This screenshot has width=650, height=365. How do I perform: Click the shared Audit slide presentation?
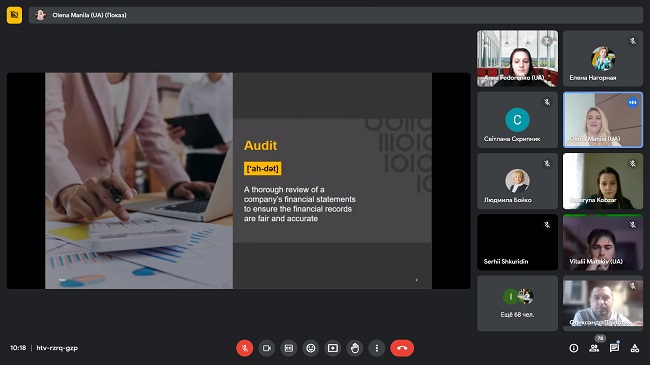tap(238, 181)
